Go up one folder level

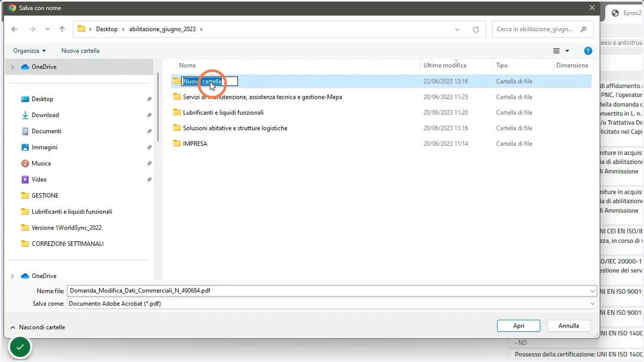[x=62, y=29]
